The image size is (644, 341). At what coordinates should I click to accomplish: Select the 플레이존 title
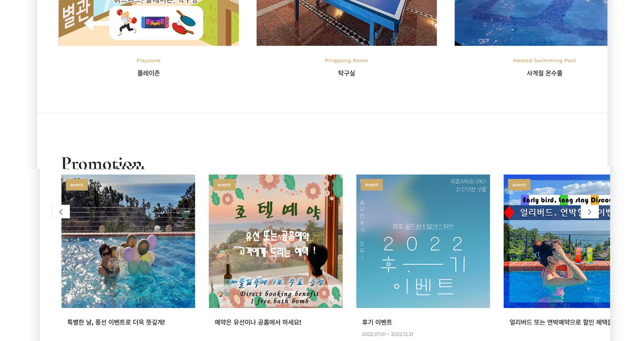(x=149, y=73)
